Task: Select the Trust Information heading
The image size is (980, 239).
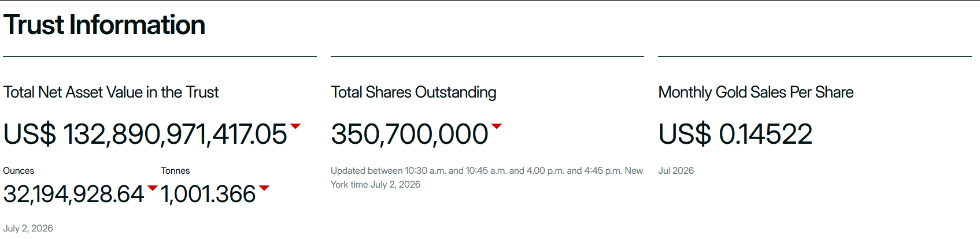Action: (x=104, y=25)
